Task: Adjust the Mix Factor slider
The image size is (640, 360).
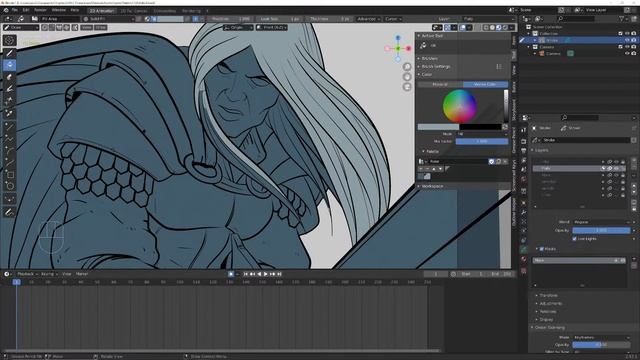Action: click(x=482, y=141)
